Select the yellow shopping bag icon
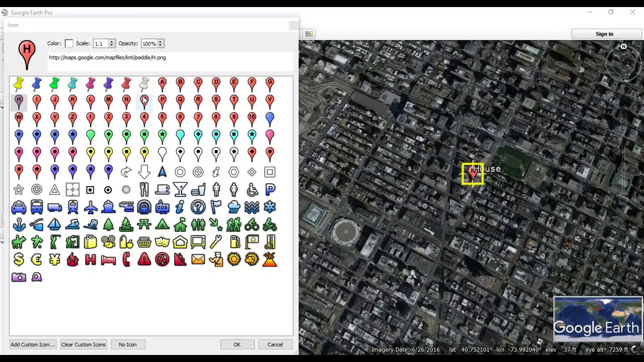Image resolution: width=644 pixels, height=362 pixels. 91,242
